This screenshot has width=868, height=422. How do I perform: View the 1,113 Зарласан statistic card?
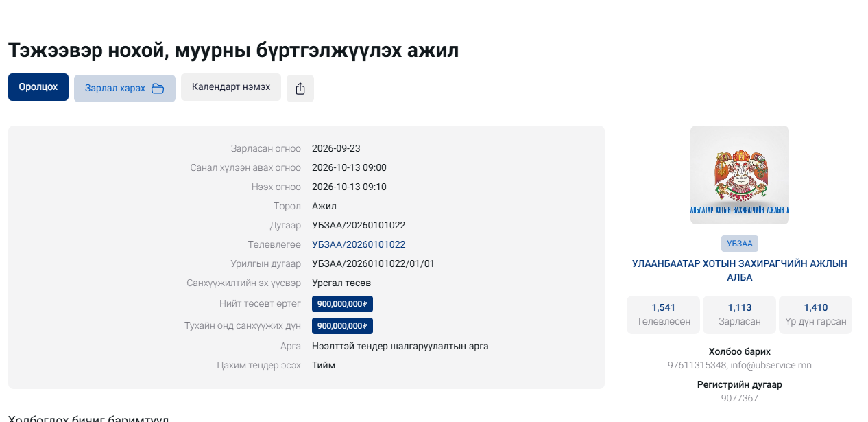740,315
